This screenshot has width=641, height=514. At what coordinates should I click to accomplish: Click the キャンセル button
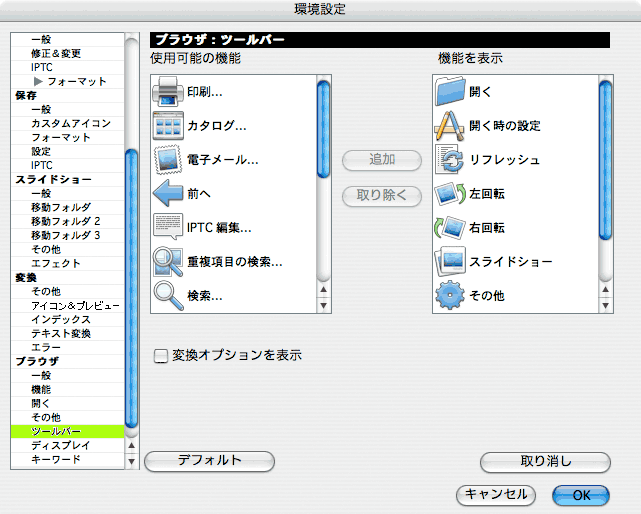(496, 495)
